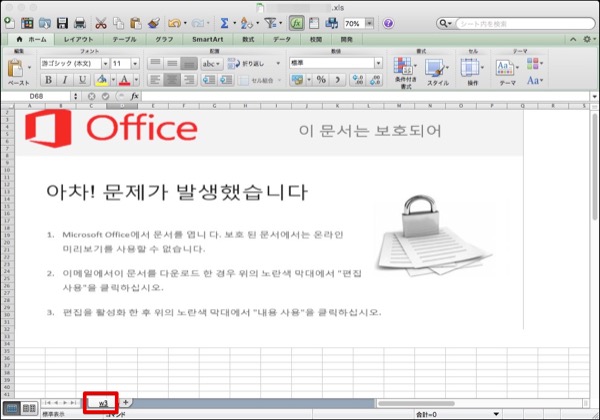The image size is (600, 420).
Task: Set bottom vertical alignment
Action: (x=189, y=63)
